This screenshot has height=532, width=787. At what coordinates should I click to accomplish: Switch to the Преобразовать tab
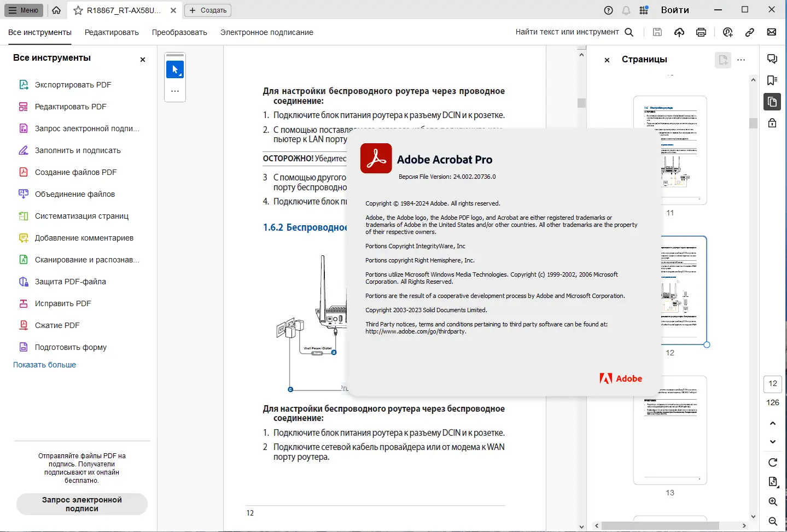[179, 32]
